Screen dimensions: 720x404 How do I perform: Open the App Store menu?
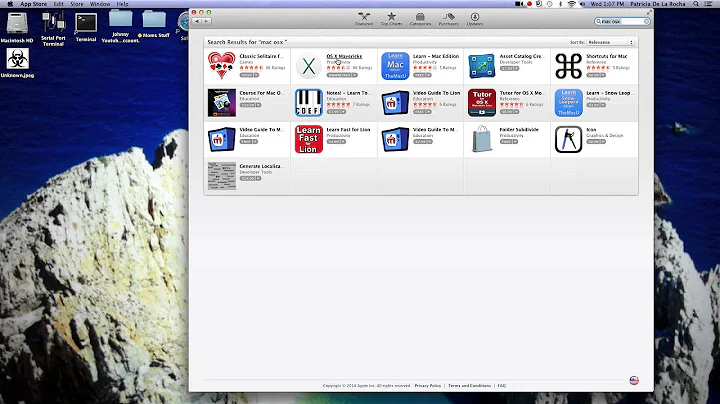pyautogui.click(x=33, y=4)
